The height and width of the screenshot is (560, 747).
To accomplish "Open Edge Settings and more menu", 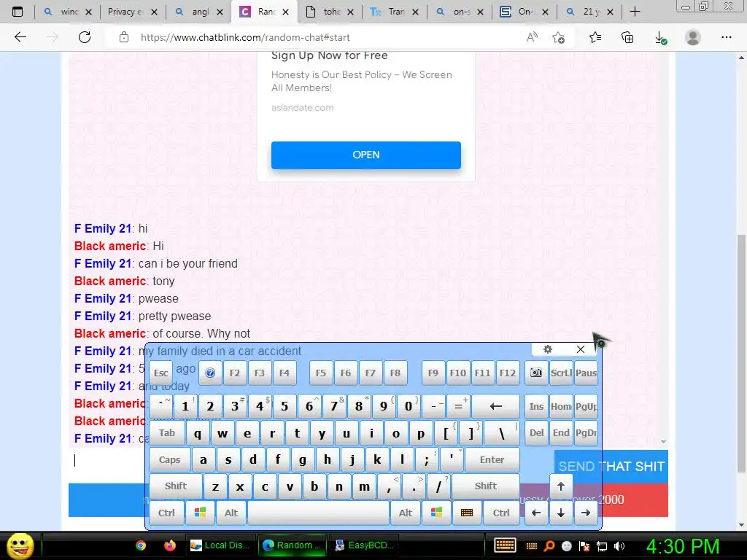I will coord(726,37).
